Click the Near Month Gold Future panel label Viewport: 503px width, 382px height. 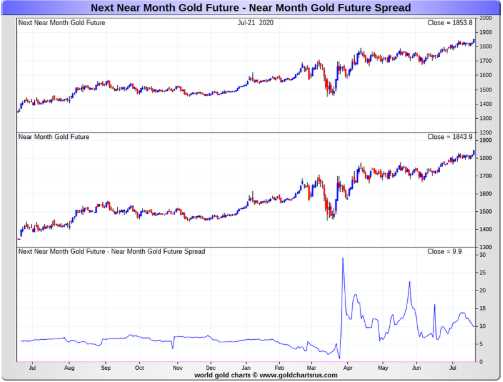point(54,137)
